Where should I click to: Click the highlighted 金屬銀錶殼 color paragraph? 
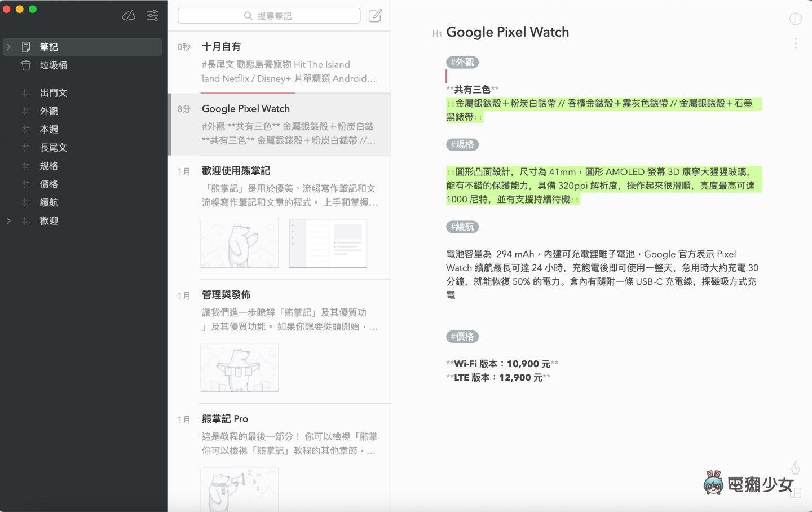coord(604,110)
